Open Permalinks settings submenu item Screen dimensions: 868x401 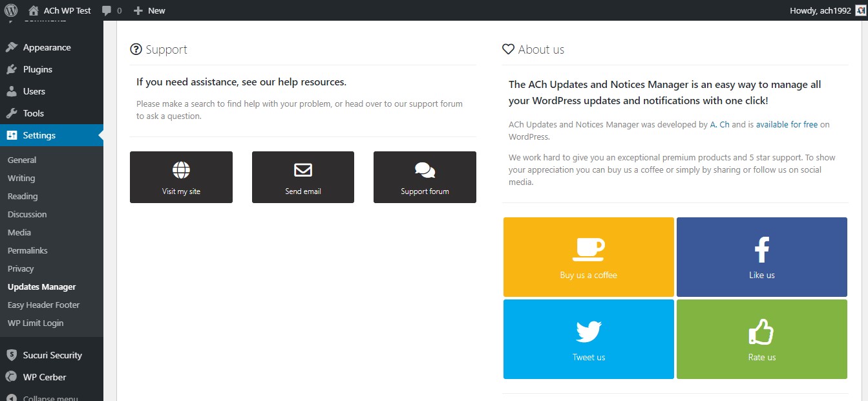[28, 250]
